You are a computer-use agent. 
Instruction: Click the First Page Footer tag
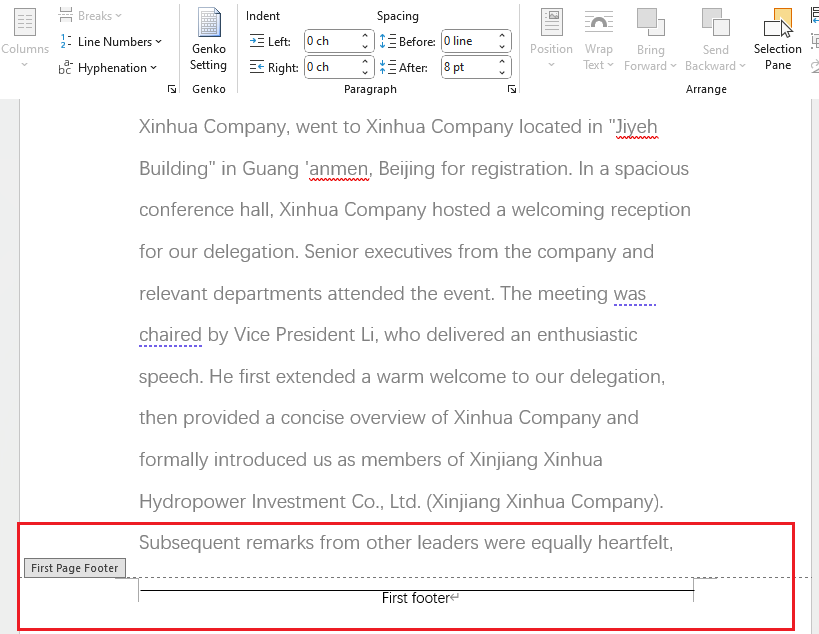coord(75,568)
